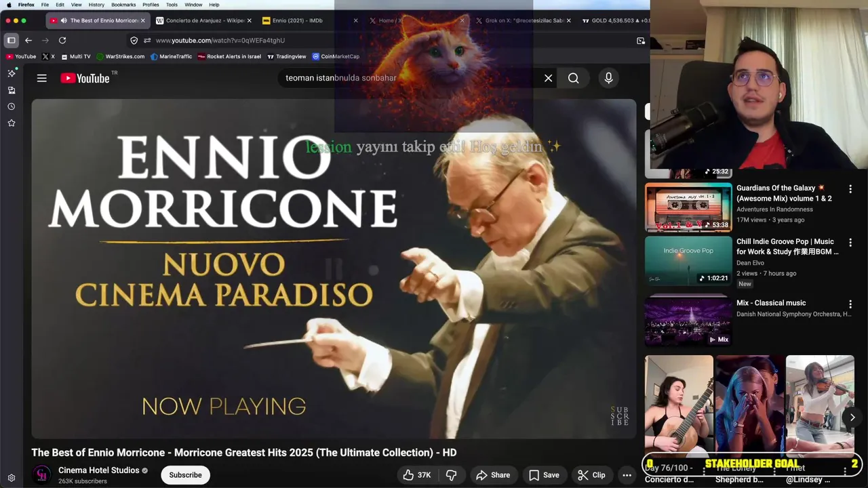
Task: Open the Tools menu in the menu bar
Action: (172, 5)
